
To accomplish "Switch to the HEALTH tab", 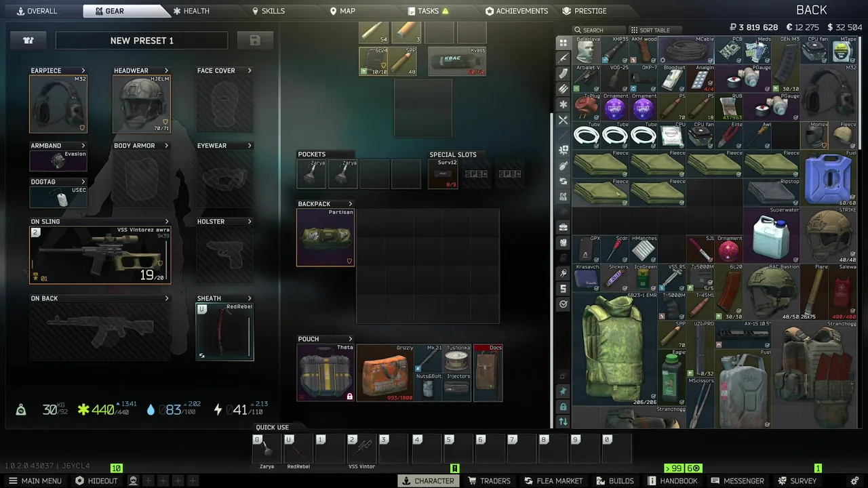I will pos(191,11).
